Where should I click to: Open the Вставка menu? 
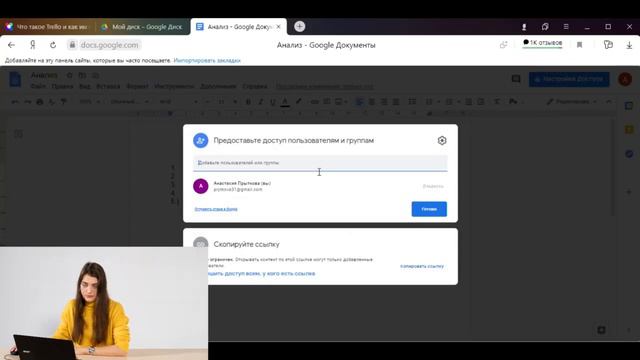pyautogui.click(x=108, y=87)
